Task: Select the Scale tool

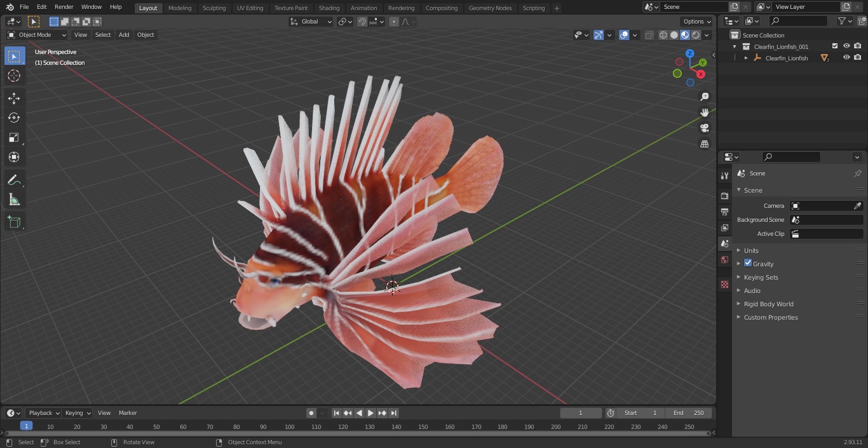Action: pos(14,137)
